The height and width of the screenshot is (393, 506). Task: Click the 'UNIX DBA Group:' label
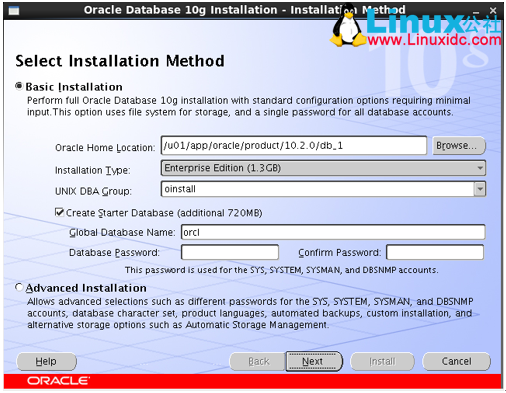click(93, 191)
